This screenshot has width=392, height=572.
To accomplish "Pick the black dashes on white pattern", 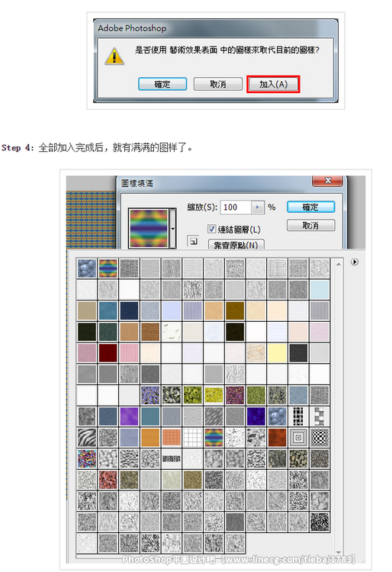I will [172, 458].
